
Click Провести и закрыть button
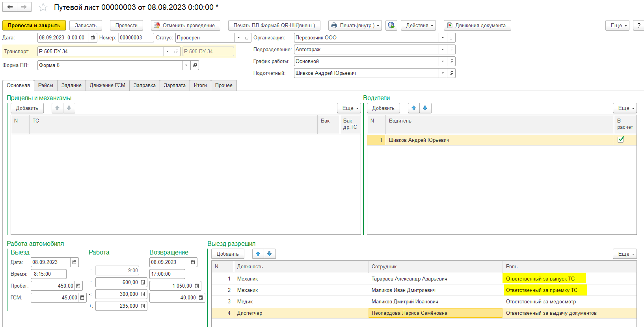pyautogui.click(x=34, y=25)
